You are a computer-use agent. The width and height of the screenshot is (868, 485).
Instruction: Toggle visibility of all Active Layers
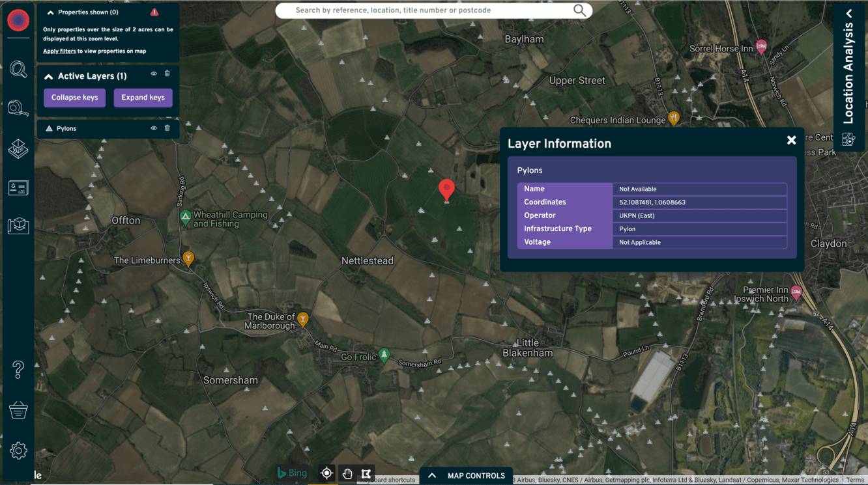[x=153, y=73]
